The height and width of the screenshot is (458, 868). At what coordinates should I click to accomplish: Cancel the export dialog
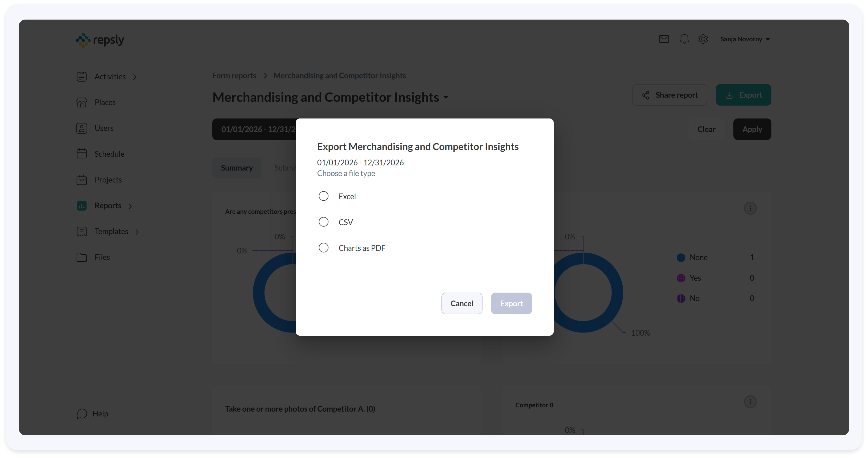click(461, 304)
